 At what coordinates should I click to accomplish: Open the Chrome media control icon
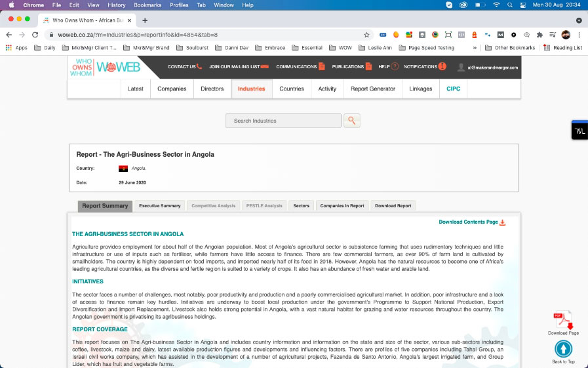553,35
